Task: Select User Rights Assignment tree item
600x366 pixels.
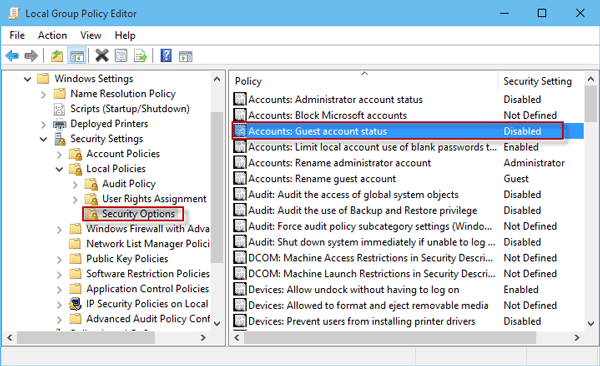Action: pyautogui.click(x=154, y=199)
